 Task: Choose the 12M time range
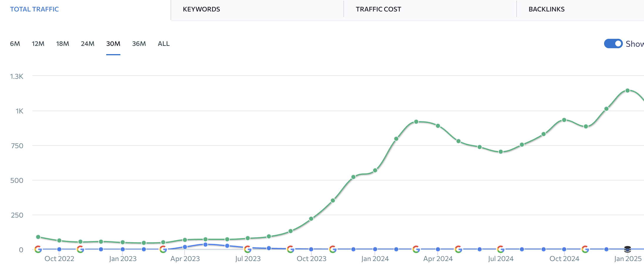point(38,44)
